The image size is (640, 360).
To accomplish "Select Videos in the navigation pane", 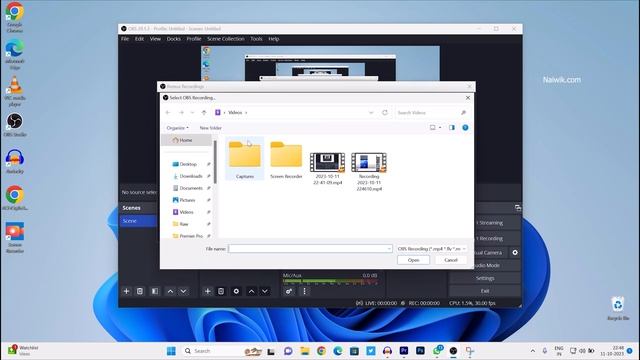I will pyautogui.click(x=186, y=212).
